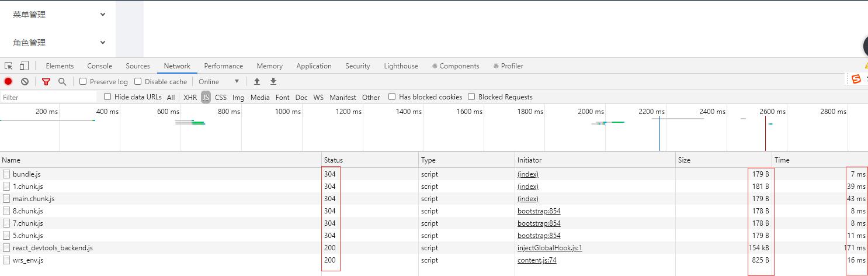Check the Disable cache option
Viewport: 868px width, 276px height.
[x=138, y=81]
